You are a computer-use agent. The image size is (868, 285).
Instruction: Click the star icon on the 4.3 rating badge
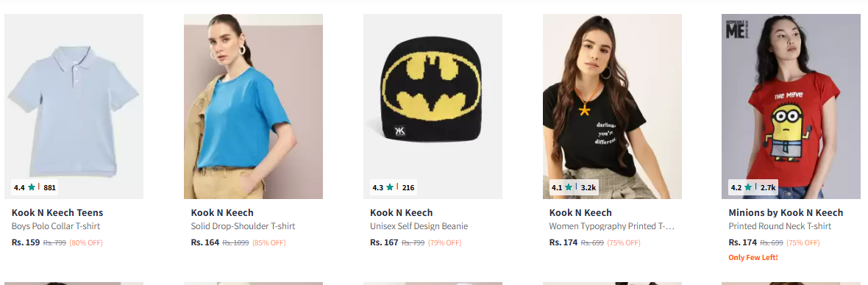click(391, 187)
